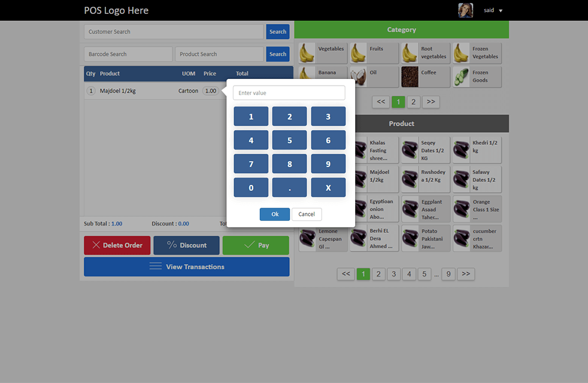Select the Egyptioan onion product thumbnail
588x383 pixels.
(x=359, y=208)
